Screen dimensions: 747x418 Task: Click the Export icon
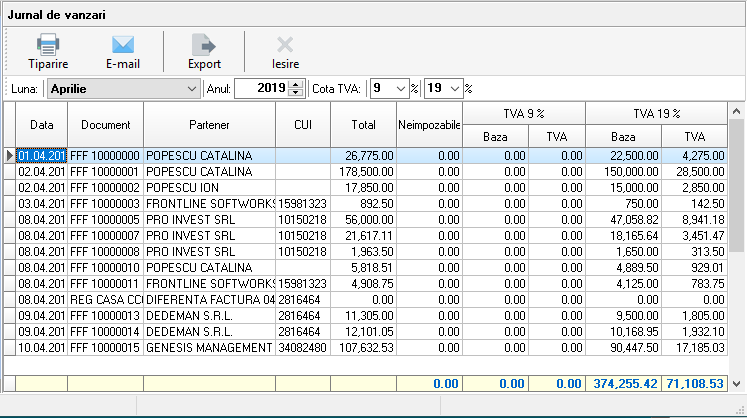click(x=204, y=45)
